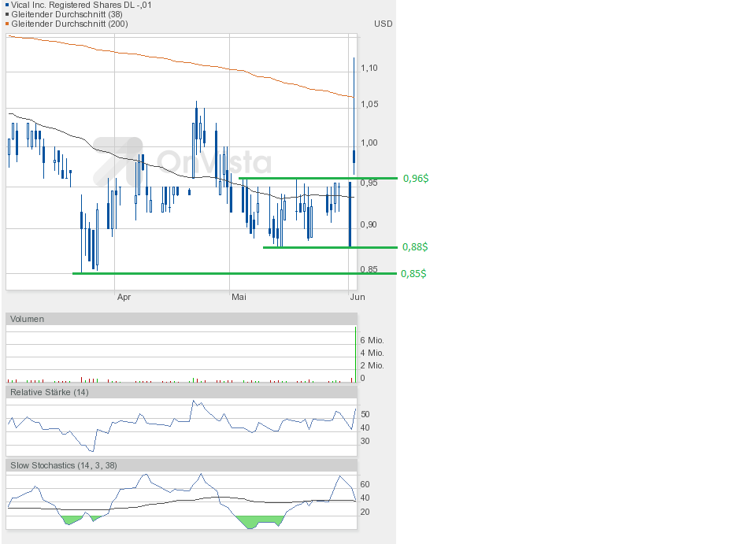Click the orange 200-day average legend marker
Screen dimensions: 756x544
[x=8, y=24]
